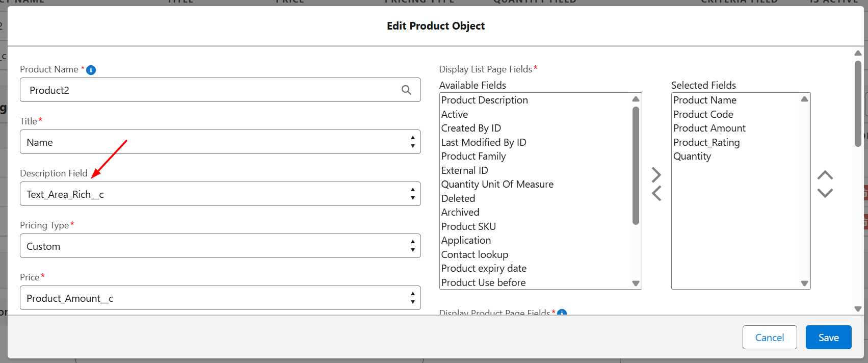Open the Price dropdown showing Product_Amount__c
This screenshot has height=363, width=868.
tap(220, 298)
